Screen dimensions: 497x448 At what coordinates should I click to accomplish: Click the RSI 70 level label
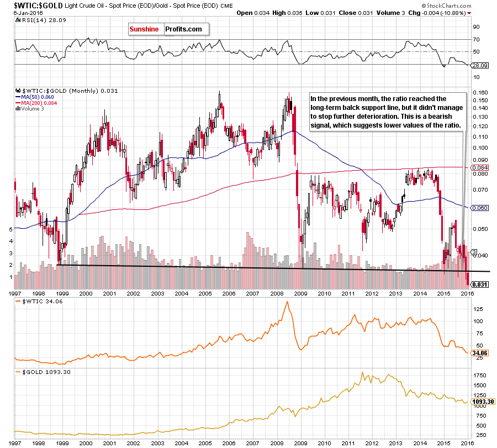(476, 40)
